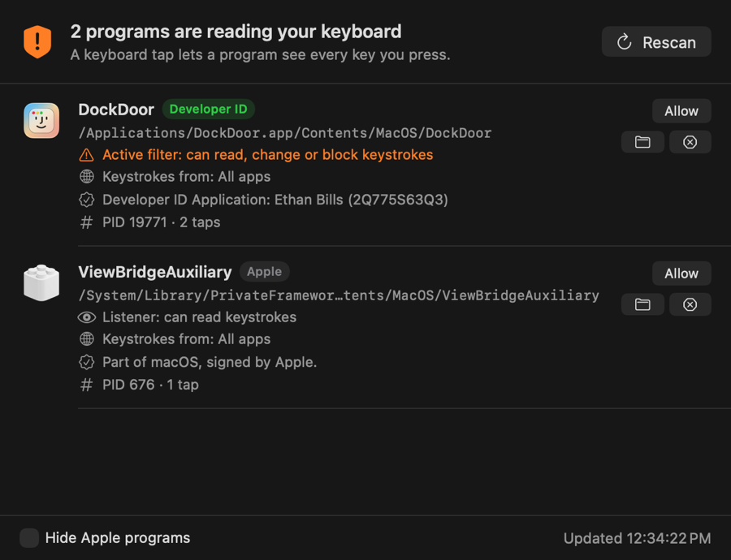Click the Apple badge next to ViewBridgeAuxiliary

(x=264, y=272)
